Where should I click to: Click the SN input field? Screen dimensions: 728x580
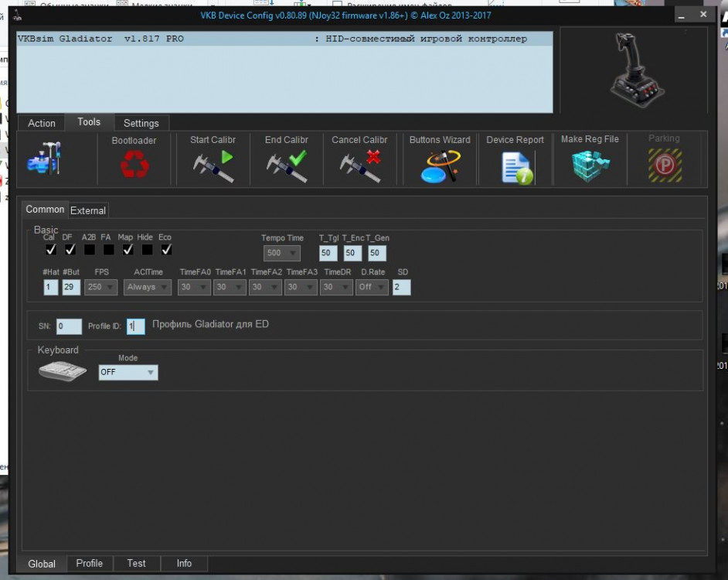[68, 326]
